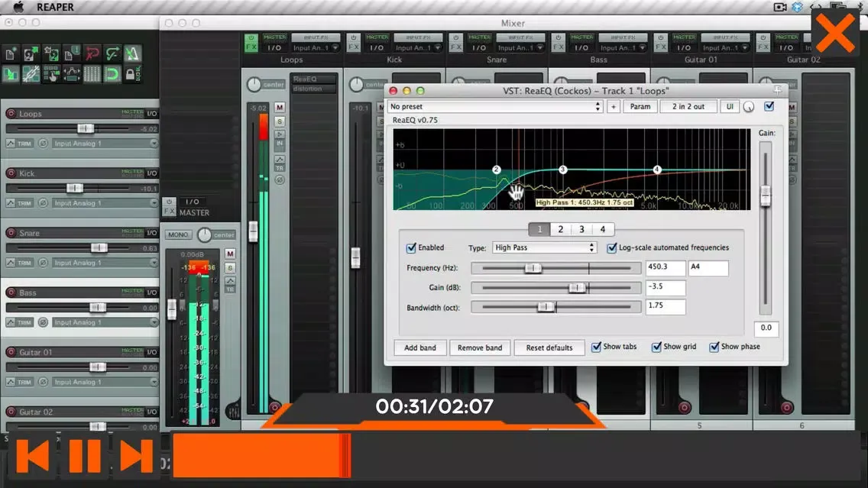Pin the ReaEQ window on top
868x488 pixels.
[x=777, y=89]
